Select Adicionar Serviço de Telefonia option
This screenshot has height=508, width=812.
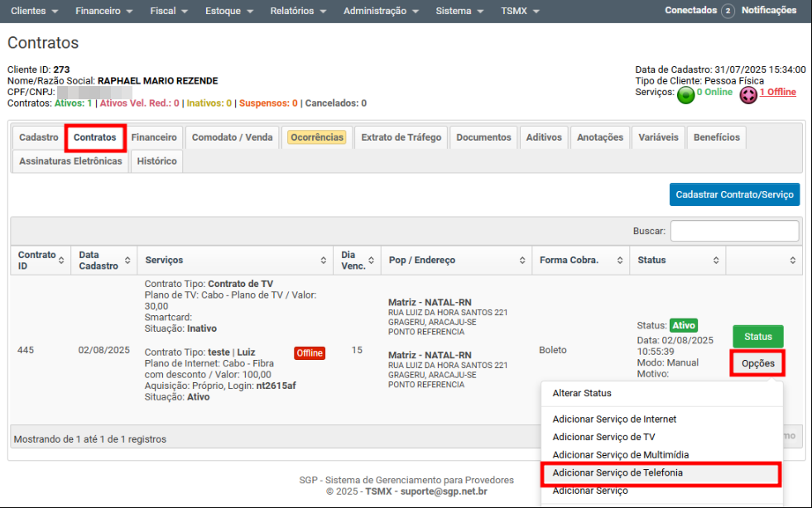click(617, 473)
